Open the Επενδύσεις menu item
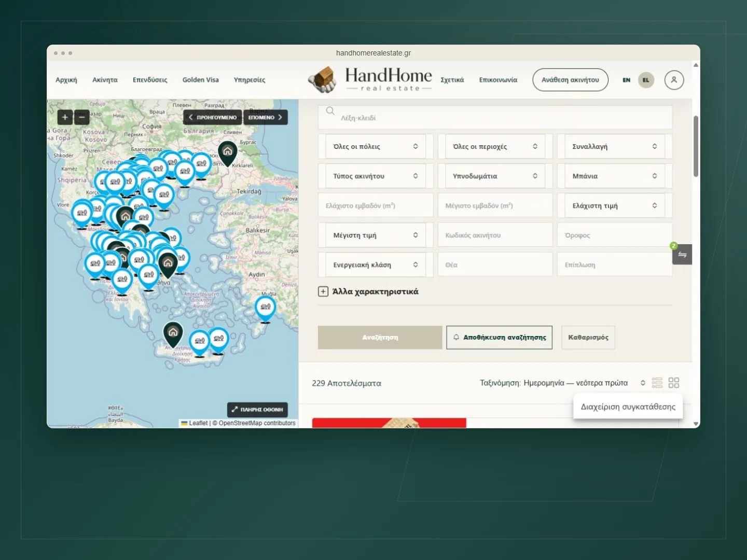747x560 pixels. [150, 80]
